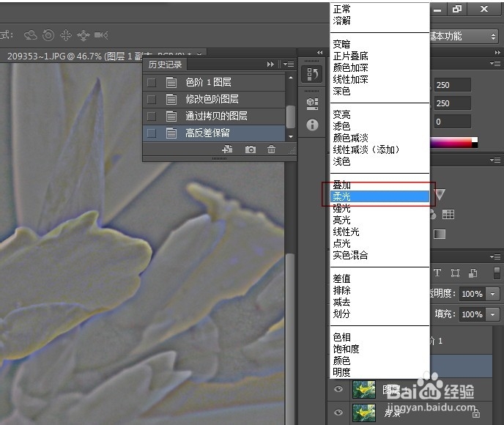
Task: Select 3D slide tool icon
Action: [84, 35]
